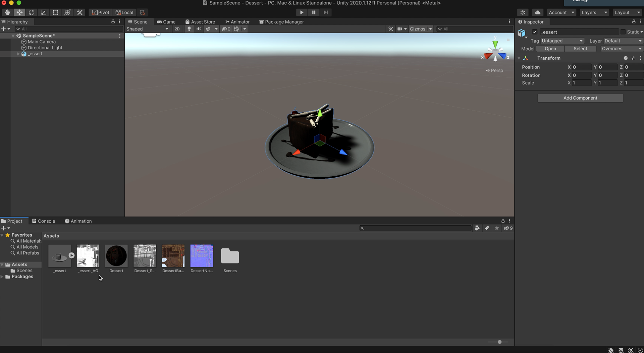Search project by type icon
The width and height of the screenshot is (644, 353).
click(x=477, y=228)
